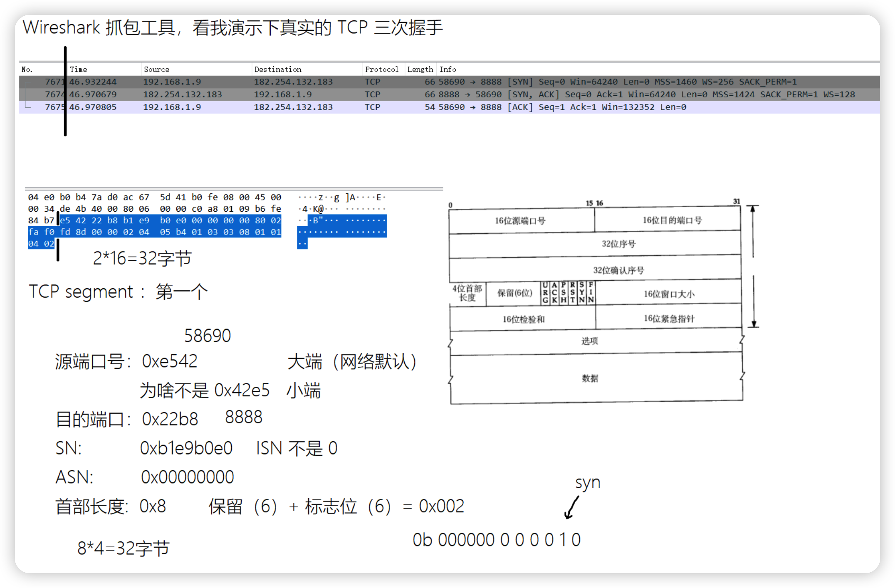Click the 16位目的端口号 field in diagram

pos(671,220)
